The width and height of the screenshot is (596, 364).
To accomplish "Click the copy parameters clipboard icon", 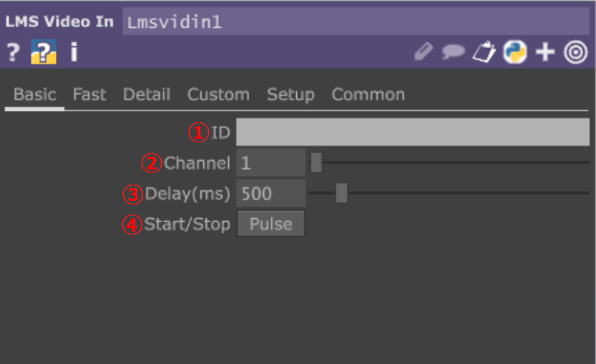I will click(x=484, y=51).
